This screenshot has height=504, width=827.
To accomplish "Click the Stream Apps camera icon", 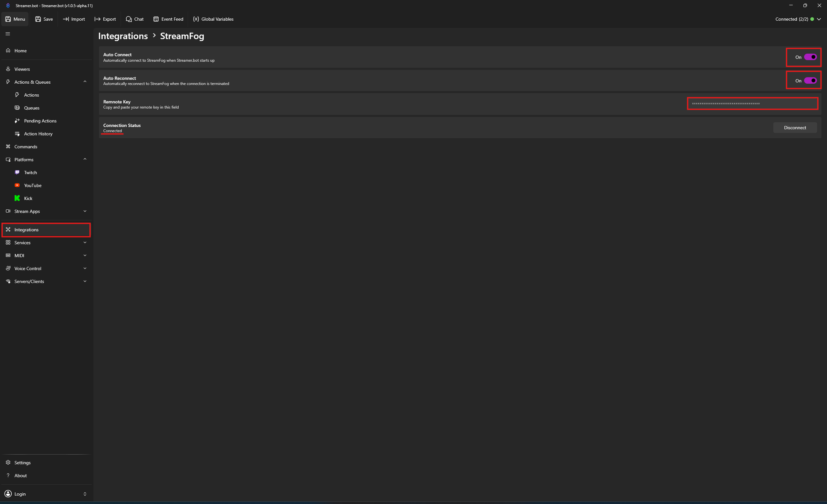I will 8,211.
